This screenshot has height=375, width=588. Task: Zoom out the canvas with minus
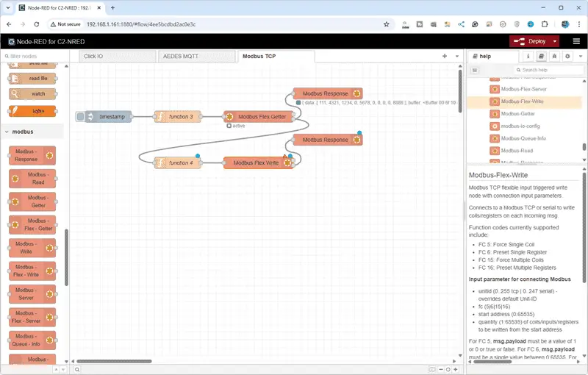click(x=441, y=369)
